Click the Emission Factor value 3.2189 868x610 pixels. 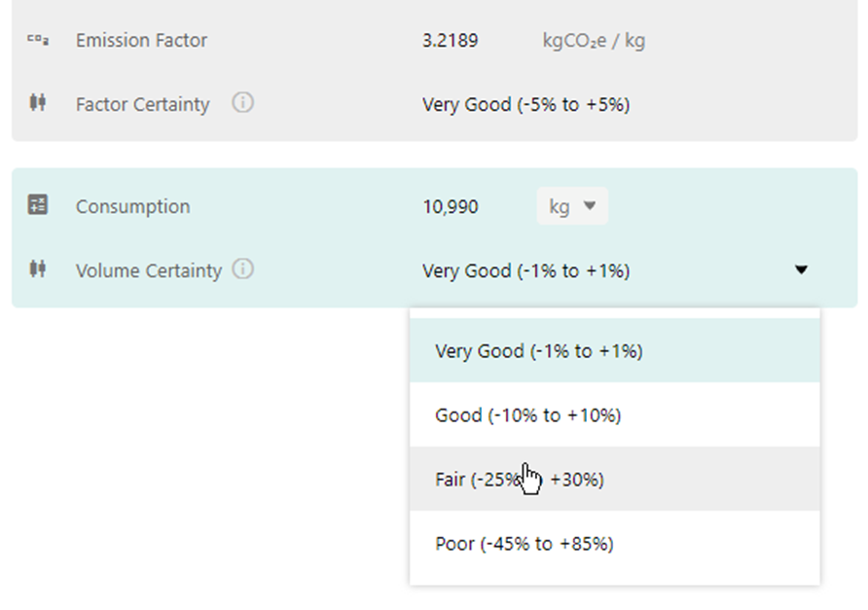point(450,41)
